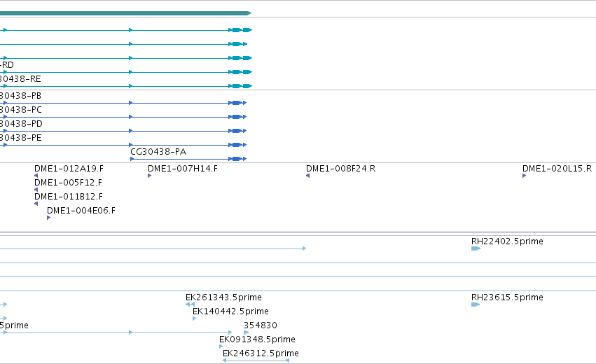Select the feature labeled 354830
596x364 pixels.
[261, 325]
